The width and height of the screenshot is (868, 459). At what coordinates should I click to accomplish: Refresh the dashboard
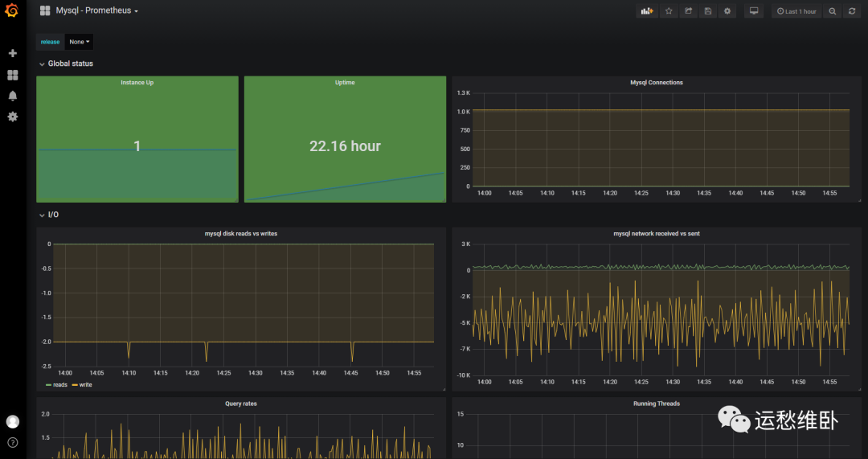[x=852, y=11]
